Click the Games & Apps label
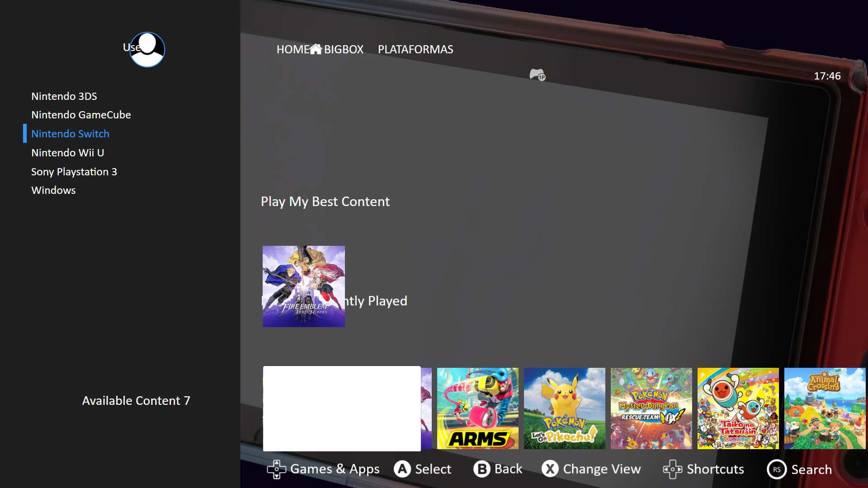868x488 pixels. 335,469
